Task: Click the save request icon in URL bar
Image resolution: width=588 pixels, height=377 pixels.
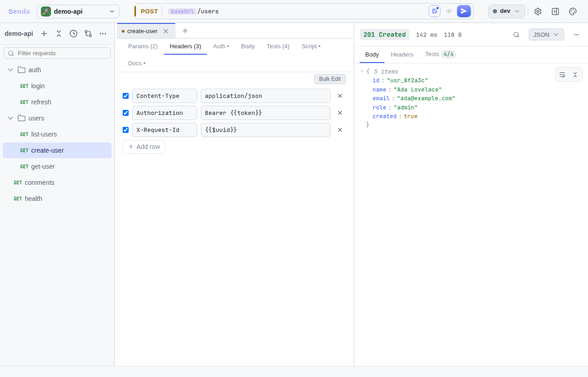Action: tap(435, 11)
